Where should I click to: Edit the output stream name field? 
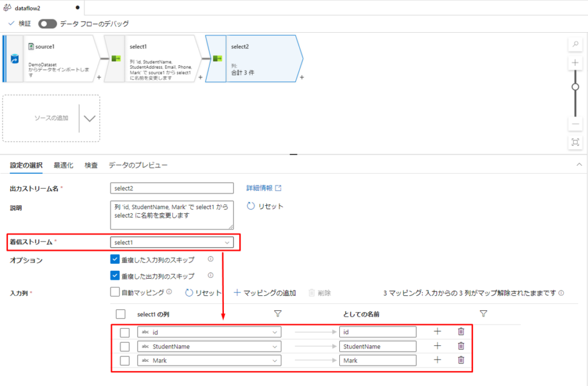(172, 188)
